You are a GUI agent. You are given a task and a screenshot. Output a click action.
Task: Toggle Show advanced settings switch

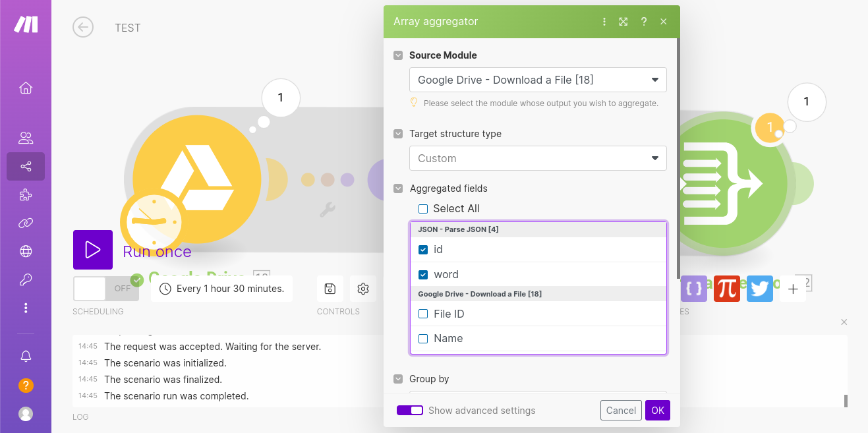[x=410, y=410]
